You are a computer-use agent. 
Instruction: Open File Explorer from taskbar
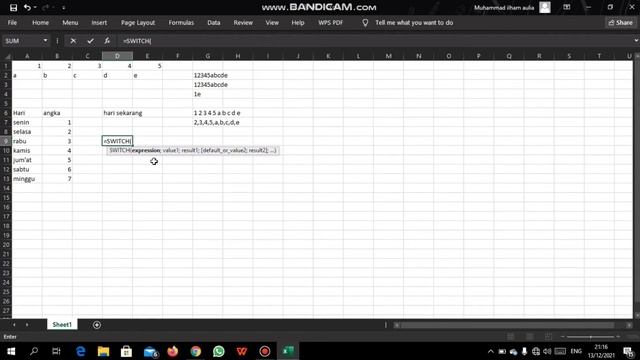click(103, 351)
